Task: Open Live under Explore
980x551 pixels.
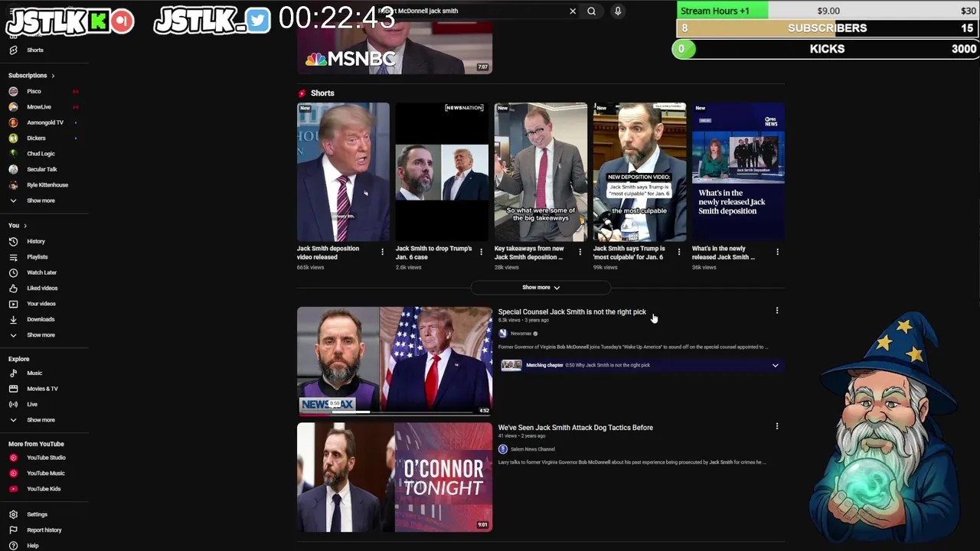Action: point(32,404)
